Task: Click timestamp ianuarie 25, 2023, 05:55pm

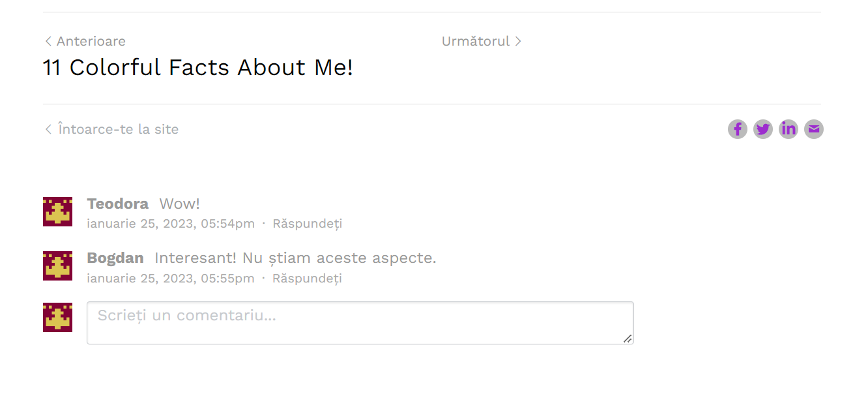Action: coord(171,279)
